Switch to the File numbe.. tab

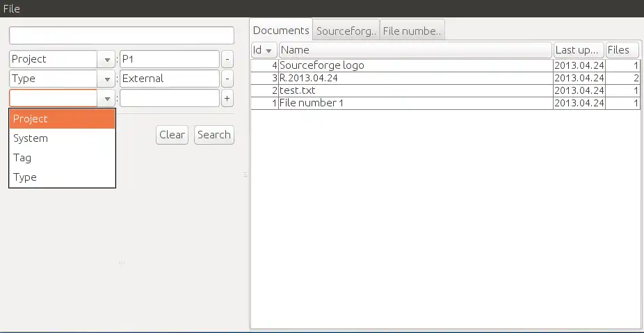pyautogui.click(x=412, y=31)
